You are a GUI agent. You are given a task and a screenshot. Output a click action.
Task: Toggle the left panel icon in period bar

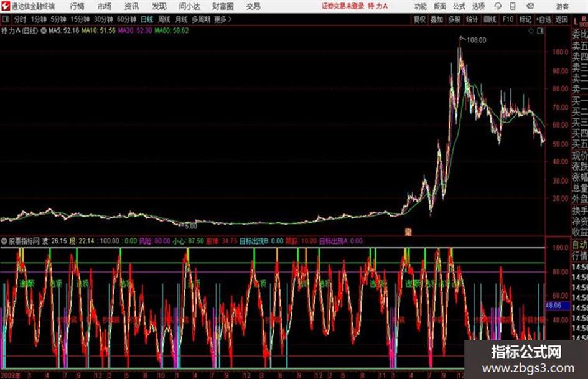click(x=5, y=19)
